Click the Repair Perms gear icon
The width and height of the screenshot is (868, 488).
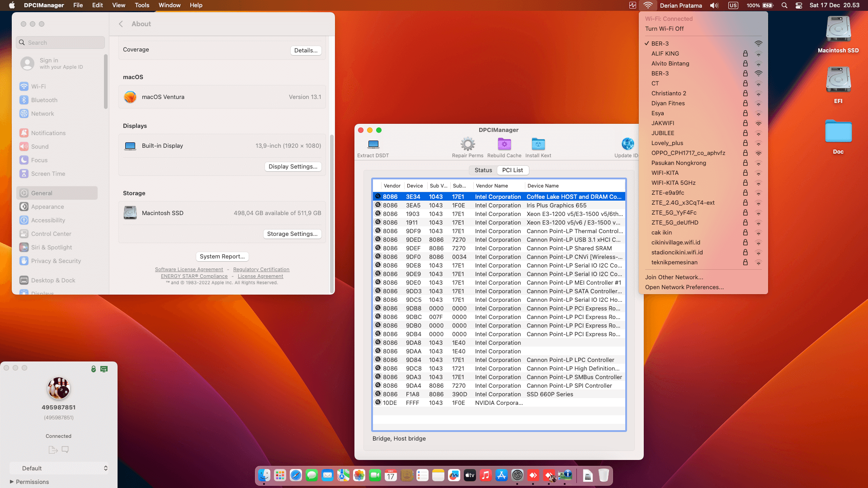click(467, 145)
